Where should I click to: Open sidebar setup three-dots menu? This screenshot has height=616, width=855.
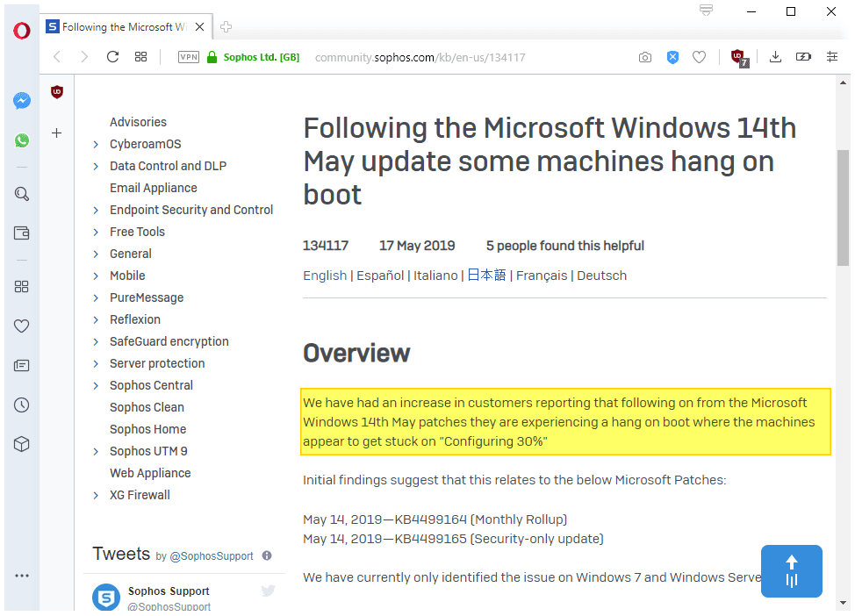point(22,576)
